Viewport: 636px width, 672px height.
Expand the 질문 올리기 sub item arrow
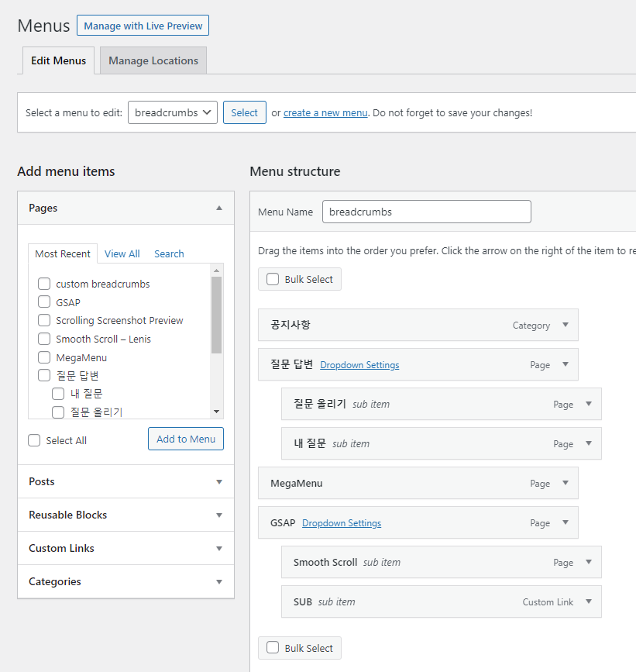point(589,404)
